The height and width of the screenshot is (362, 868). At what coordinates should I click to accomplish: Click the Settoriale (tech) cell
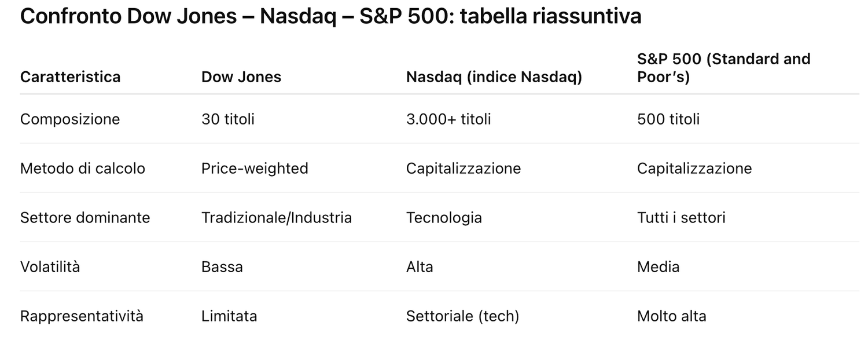(462, 316)
